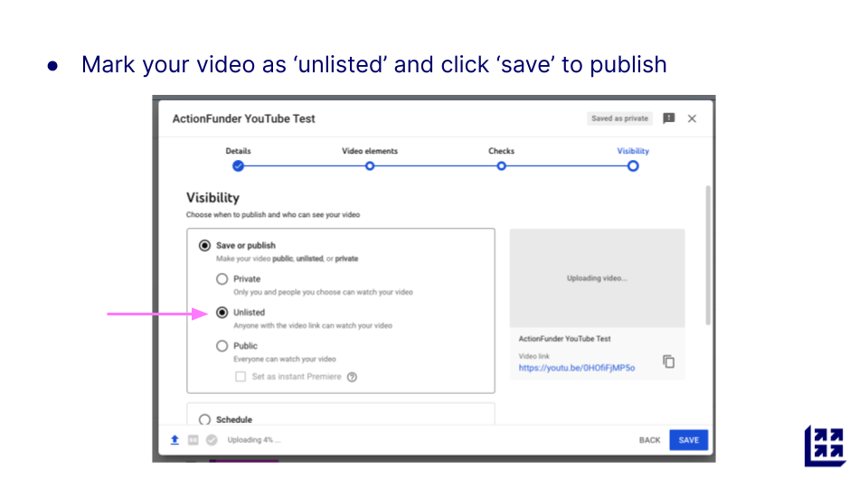Tick the Set as instant Premiere checkbox
The width and height of the screenshot is (868, 488).
(241, 377)
